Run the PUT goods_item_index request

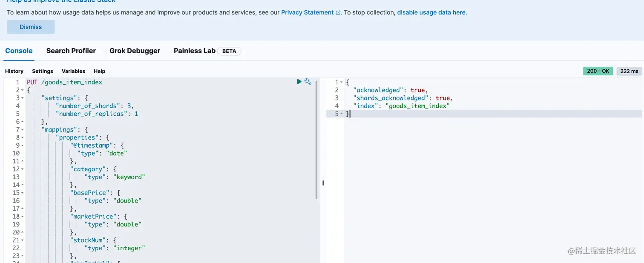[x=299, y=82]
